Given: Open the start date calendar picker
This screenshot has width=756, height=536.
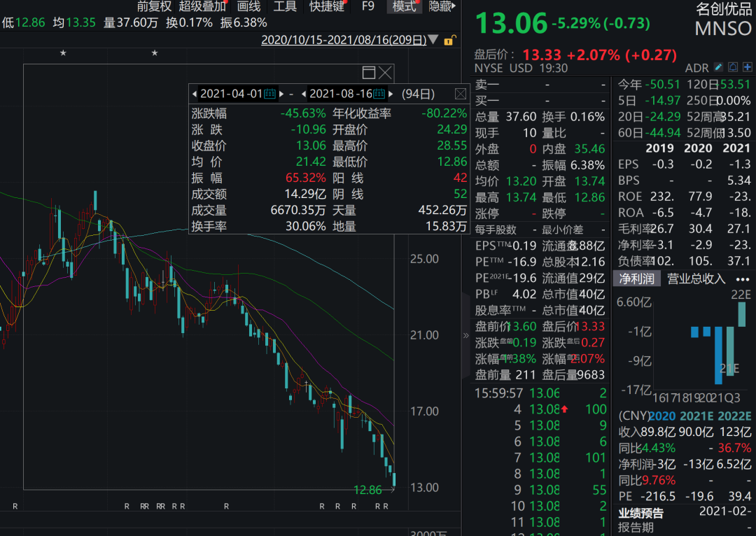Looking at the screenshot, I should coord(269,94).
